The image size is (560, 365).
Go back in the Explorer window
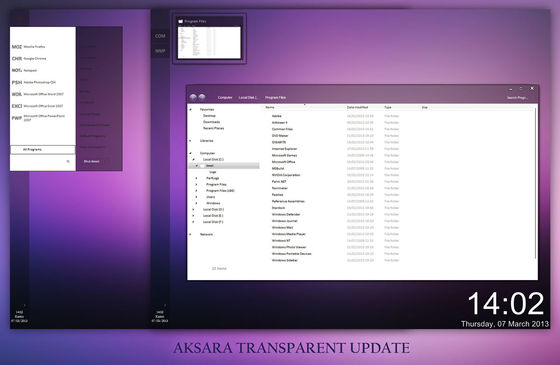point(193,97)
